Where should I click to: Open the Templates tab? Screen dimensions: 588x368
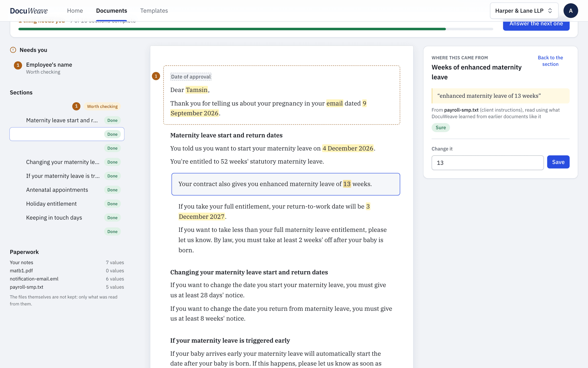[154, 11]
